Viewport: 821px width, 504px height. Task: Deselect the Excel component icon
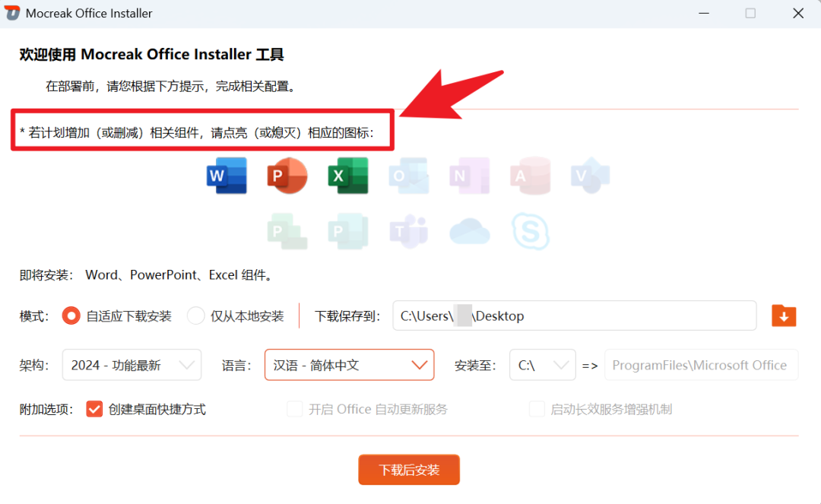point(347,175)
